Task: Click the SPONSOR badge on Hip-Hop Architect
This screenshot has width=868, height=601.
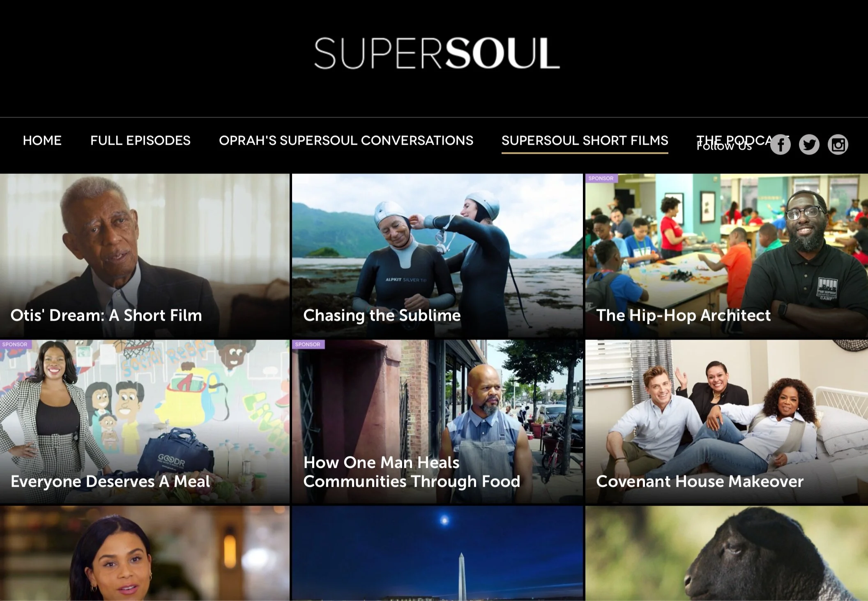Action: [601, 178]
